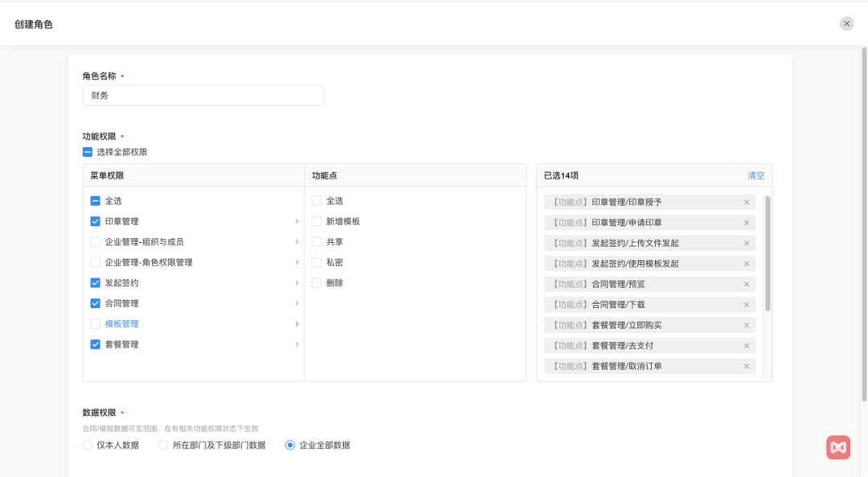Viewport: 868px width, 477px height.
Task: Check 共享 function point
Action: coord(317,241)
